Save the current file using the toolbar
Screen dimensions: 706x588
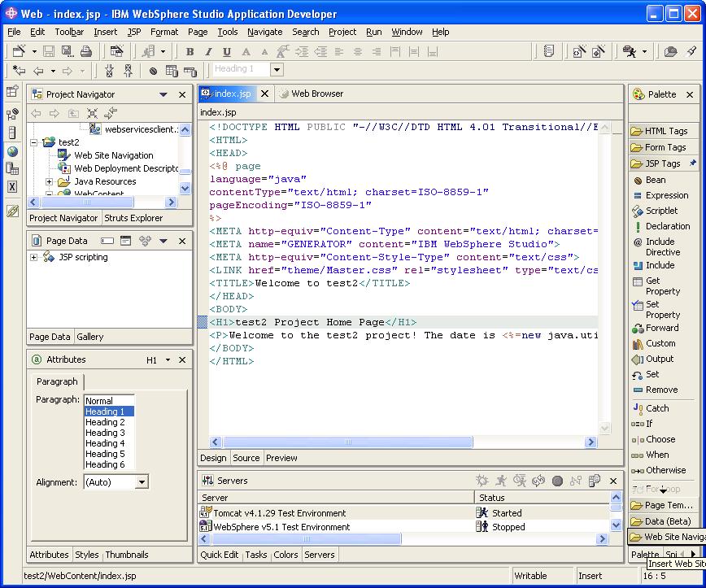pos(49,51)
